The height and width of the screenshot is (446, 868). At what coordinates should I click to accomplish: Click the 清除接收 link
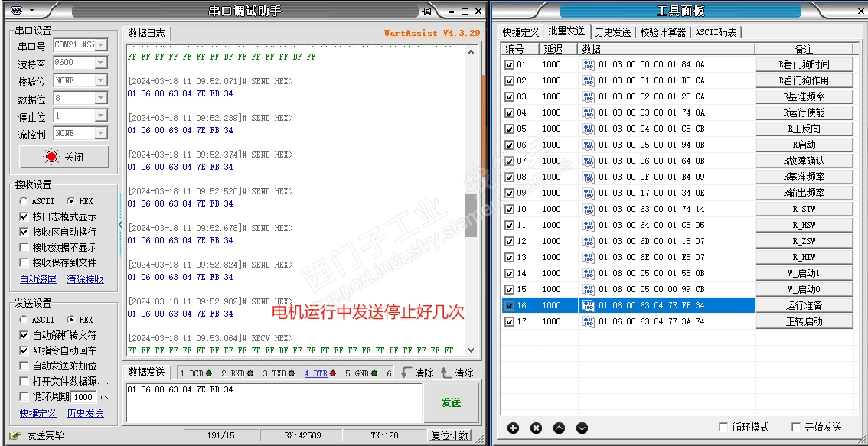tap(85, 279)
